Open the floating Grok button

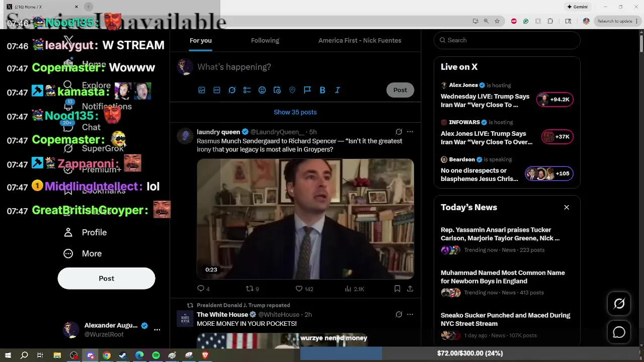pos(619,303)
